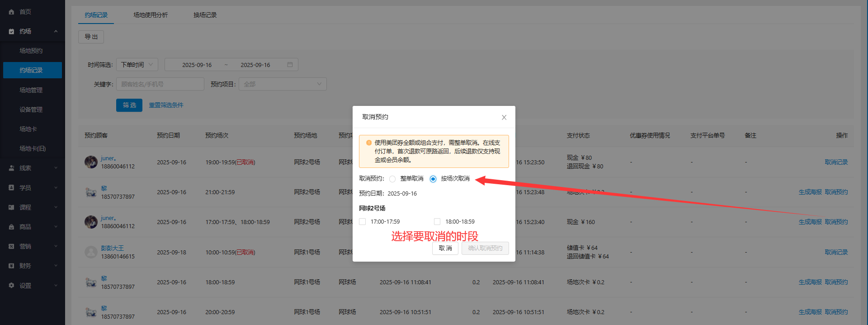
Task: Expand the 课程 sidebar menu
Action: click(x=56, y=207)
